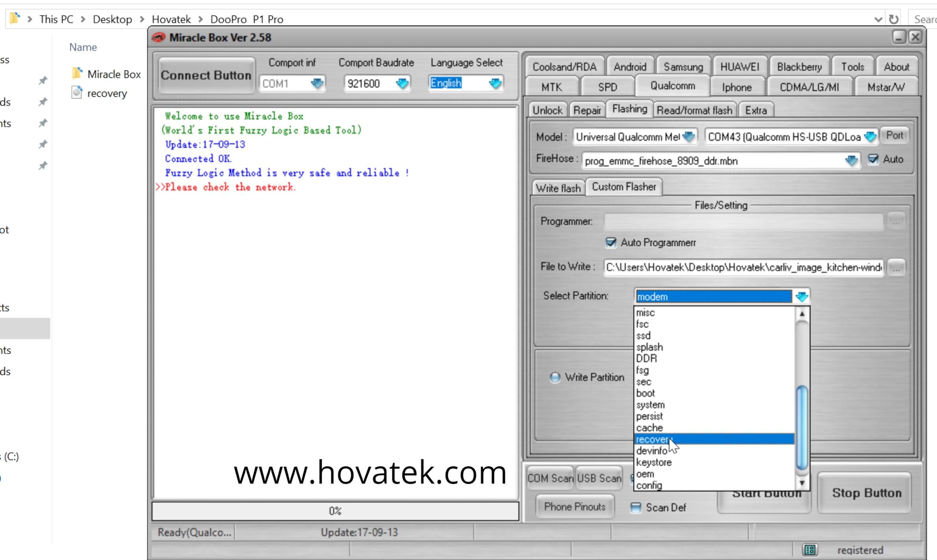Open the About tab
This screenshot has height=560, width=937.
coord(896,67)
